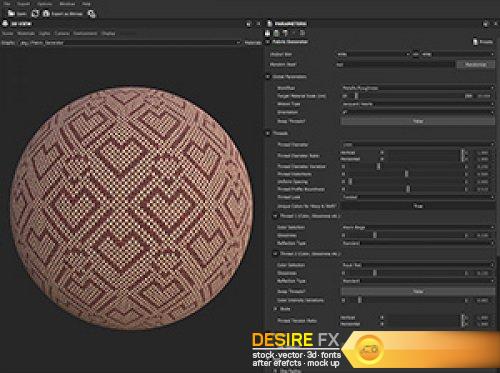Screen dimensions: 500x373
Task: Click the first icon in the parameters toolbar
Action: (x=268, y=33)
